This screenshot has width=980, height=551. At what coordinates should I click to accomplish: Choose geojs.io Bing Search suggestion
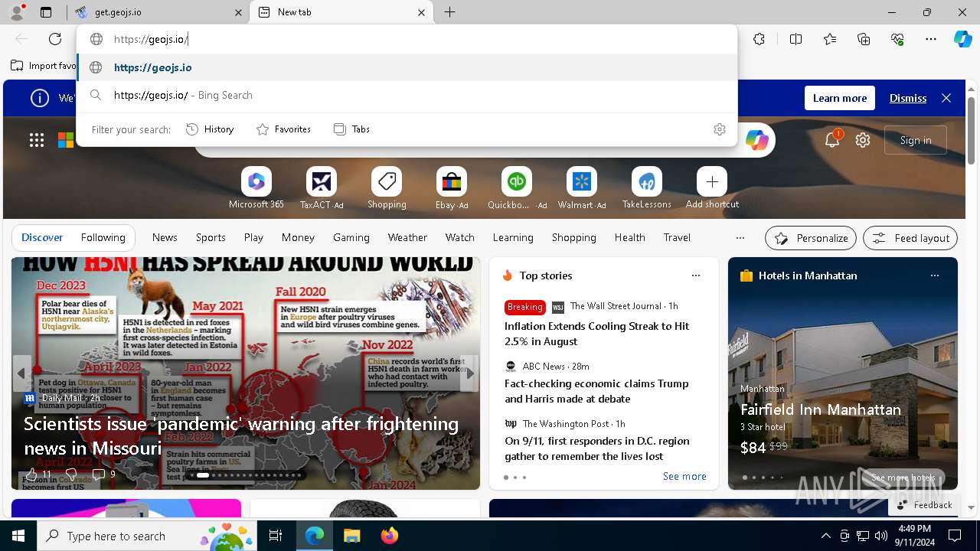(x=407, y=96)
